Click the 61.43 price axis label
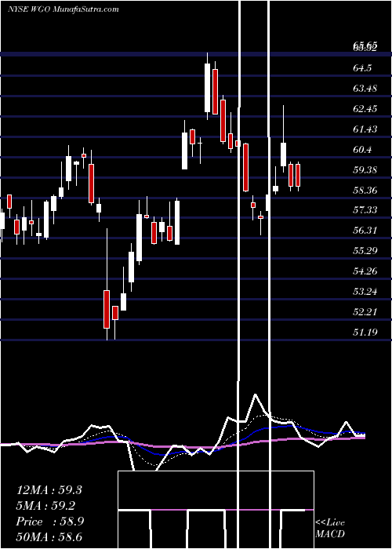The image size is (392, 549). (365, 129)
